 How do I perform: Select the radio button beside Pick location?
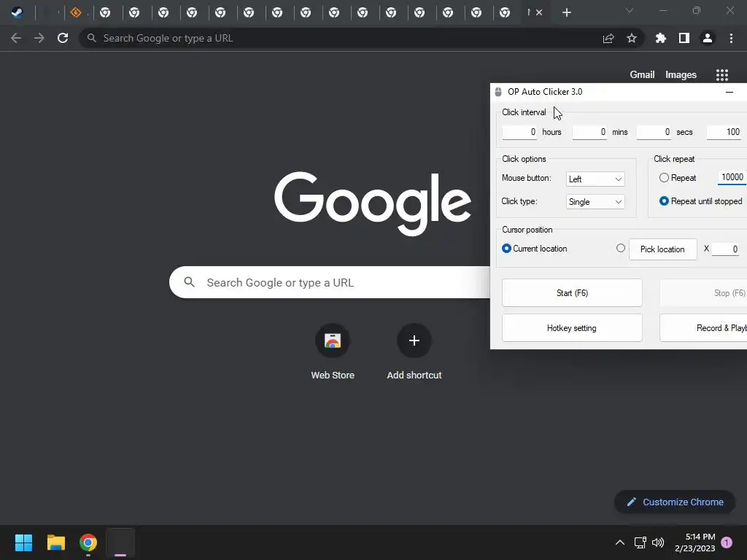tap(621, 248)
